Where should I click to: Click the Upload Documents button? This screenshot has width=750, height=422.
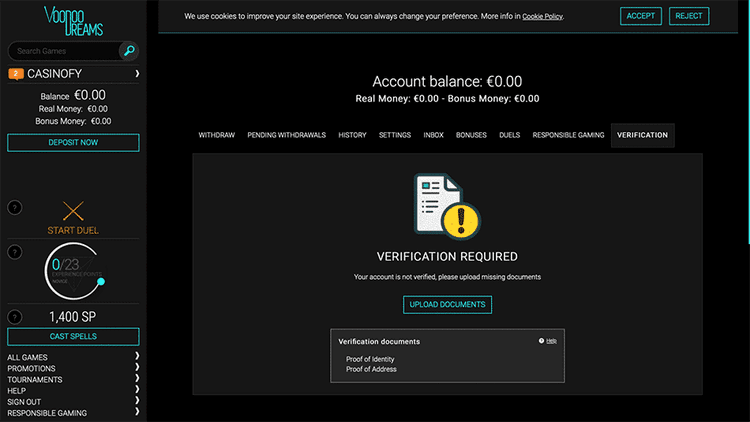coord(447,304)
